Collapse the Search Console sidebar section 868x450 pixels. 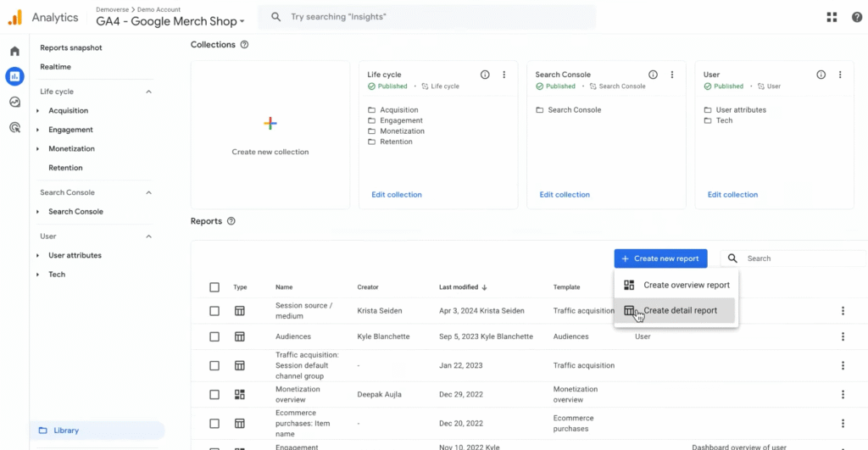(x=148, y=192)
